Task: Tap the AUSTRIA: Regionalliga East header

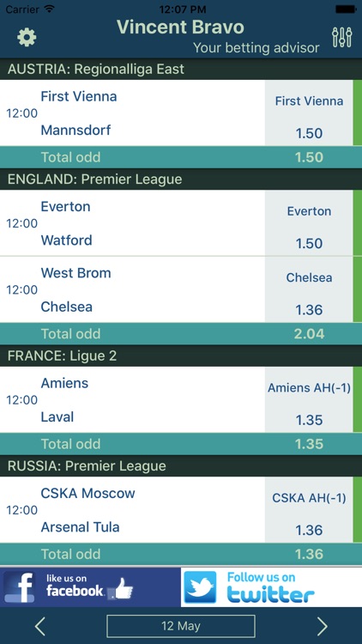Action: (181, 69)
